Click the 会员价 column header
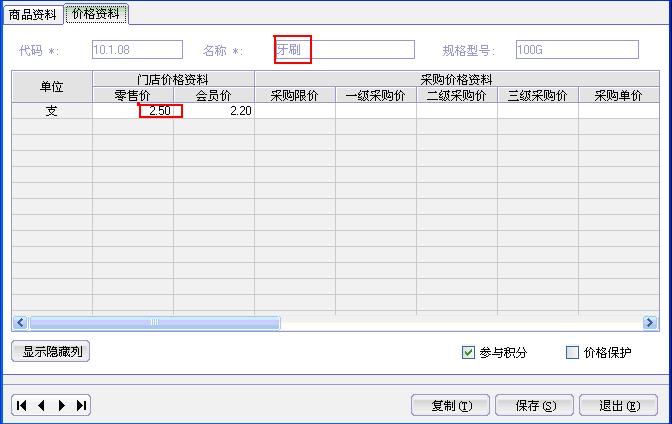This screenshot has height=424, width=672. pos(214,95)
